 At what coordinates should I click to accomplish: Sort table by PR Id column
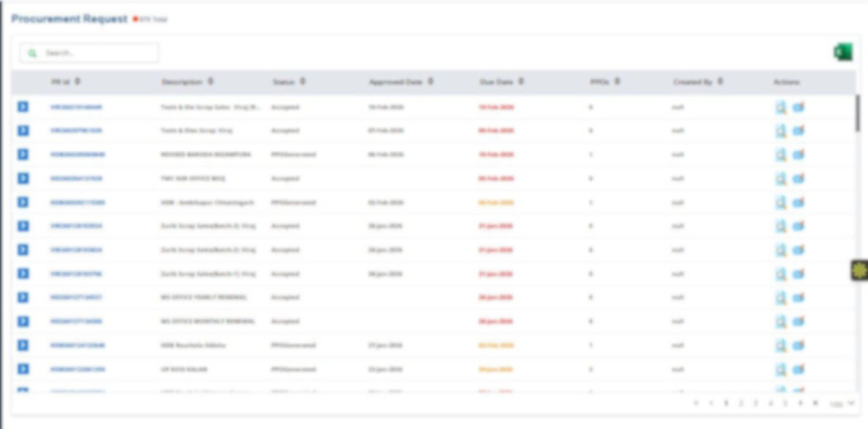click(x=78, y=81)
